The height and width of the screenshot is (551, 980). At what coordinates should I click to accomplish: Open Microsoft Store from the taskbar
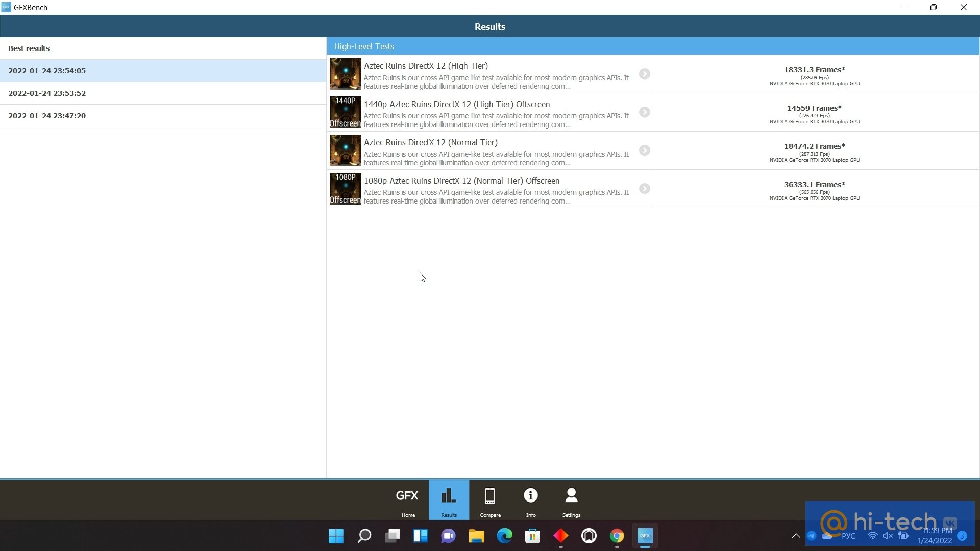[533, 536]
